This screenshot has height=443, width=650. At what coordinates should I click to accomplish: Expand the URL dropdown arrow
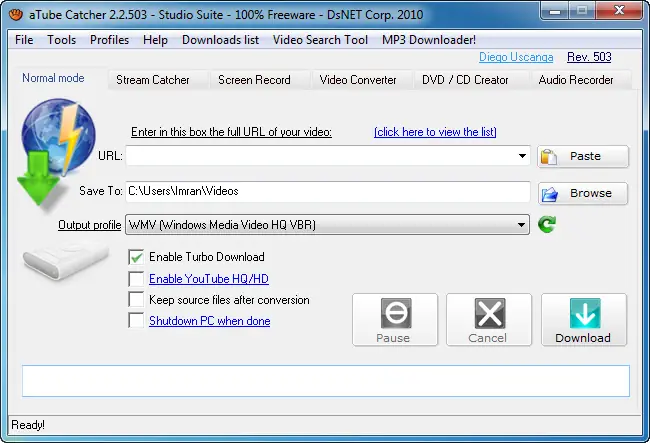pyautogui.click(x=522, y=156)
